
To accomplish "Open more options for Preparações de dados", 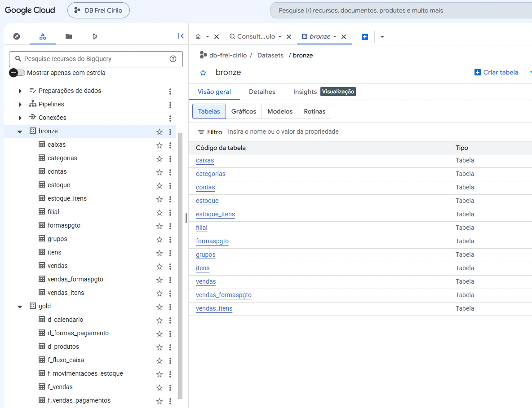I will (170, 91).
